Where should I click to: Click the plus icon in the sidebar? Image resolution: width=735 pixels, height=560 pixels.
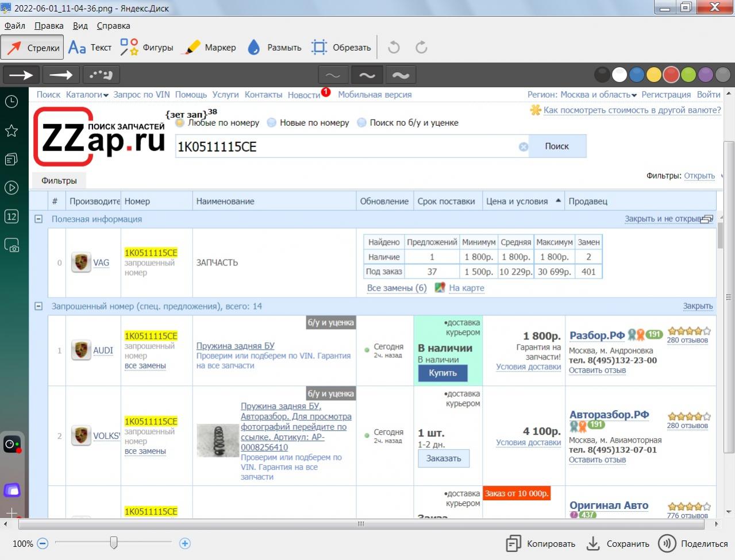click(11, 512)
